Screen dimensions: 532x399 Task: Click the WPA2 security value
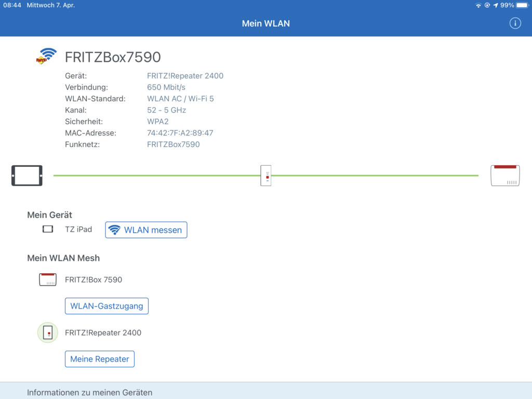[158, 122]
